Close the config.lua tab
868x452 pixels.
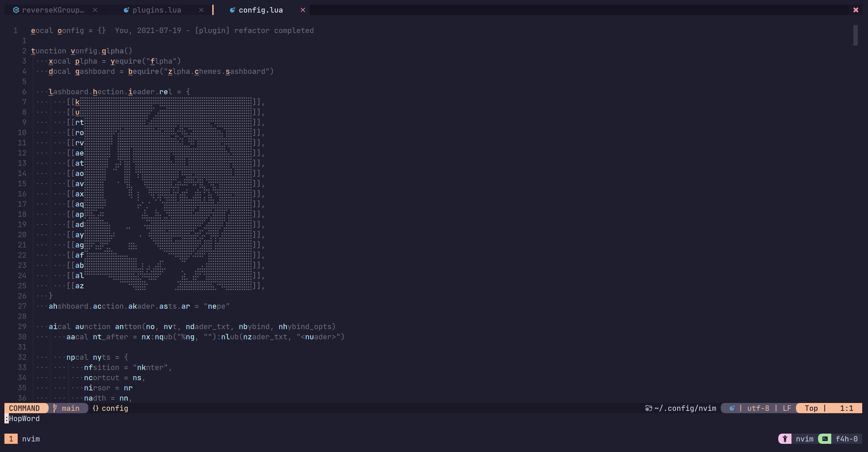click(x=303, y=10)
